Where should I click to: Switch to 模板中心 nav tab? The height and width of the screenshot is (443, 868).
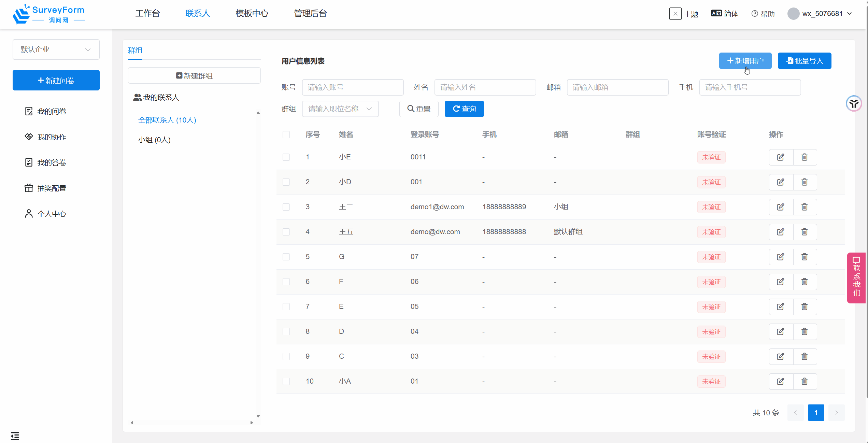tap(252, 13)
